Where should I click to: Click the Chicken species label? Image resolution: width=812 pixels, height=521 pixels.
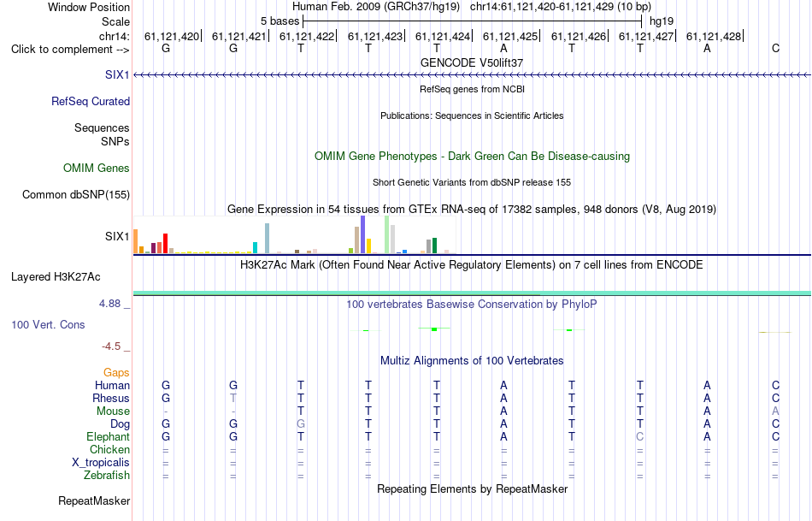[x=109, y=449]
